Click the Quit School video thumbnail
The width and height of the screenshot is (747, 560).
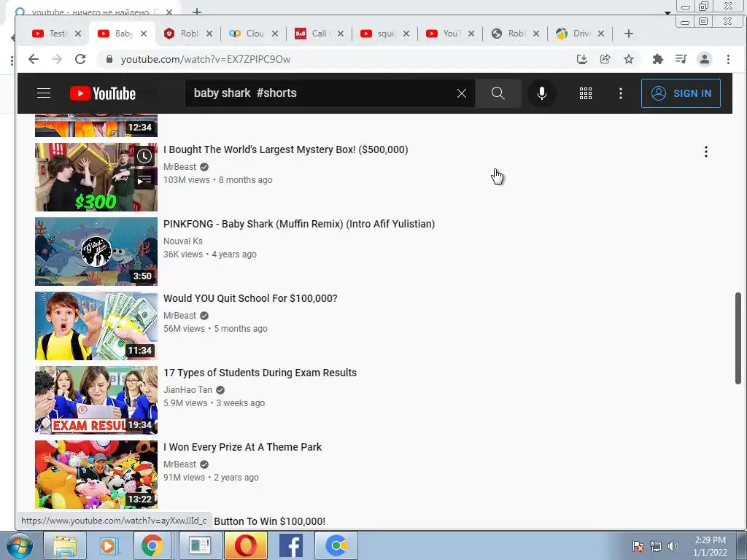pyautogui.click(x=96, y=326)
